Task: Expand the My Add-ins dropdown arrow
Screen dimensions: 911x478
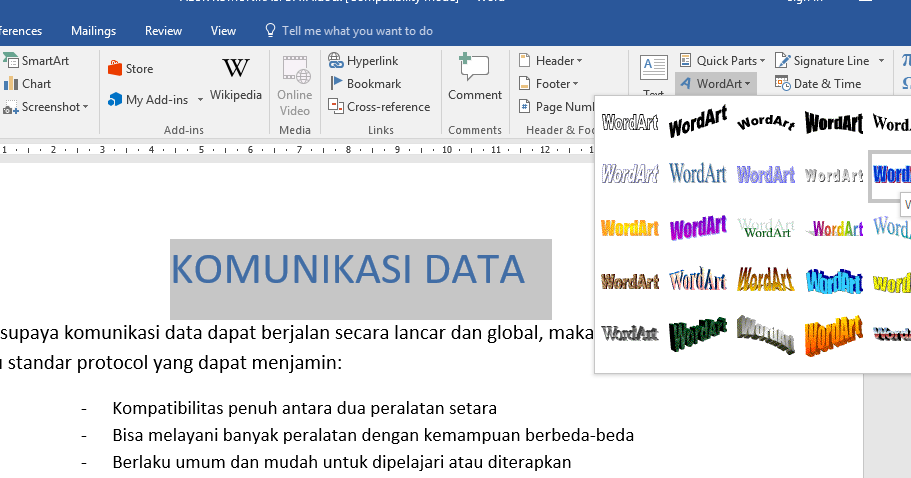Action: click(x=200, y=100)
